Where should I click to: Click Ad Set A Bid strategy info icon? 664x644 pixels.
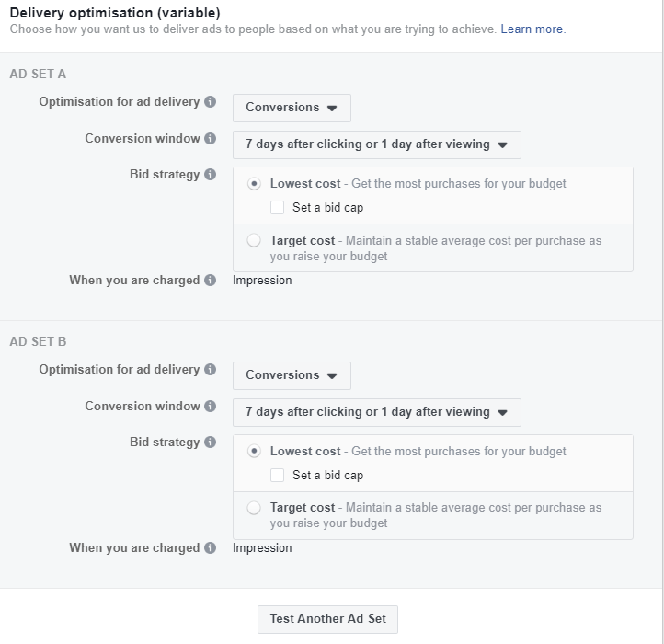click(x=211, y=175)
